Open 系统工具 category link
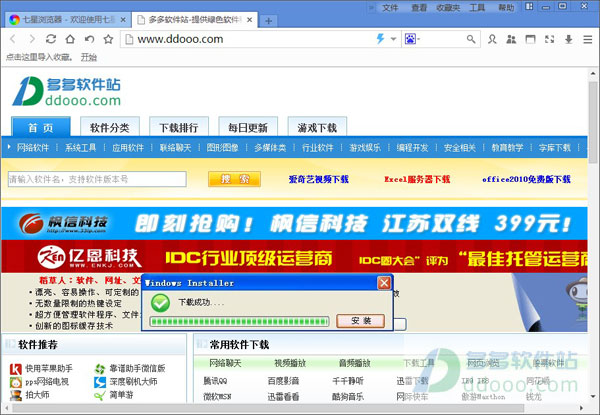This screenshot has width=600, height=415. [x=80, y=148]
